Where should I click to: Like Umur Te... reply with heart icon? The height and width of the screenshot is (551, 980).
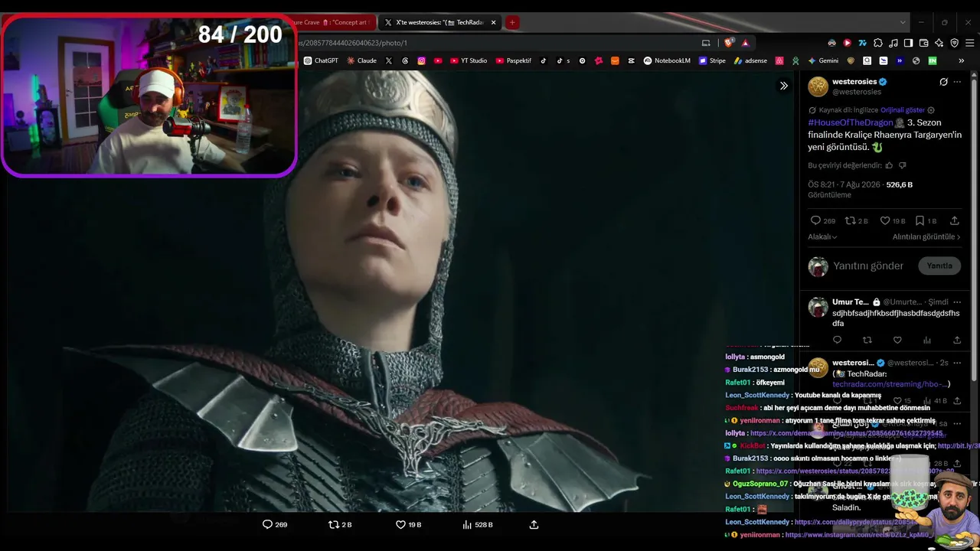click(897, 340)
